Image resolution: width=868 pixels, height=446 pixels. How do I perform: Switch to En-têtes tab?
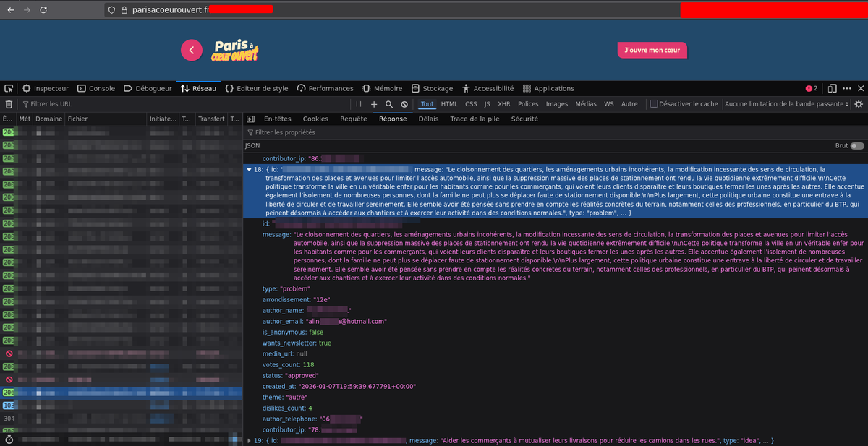[277, 119]
